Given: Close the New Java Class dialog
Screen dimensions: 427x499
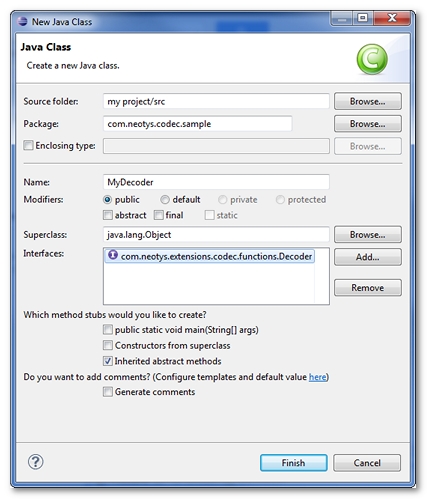Looking at the screenshot, I should pyautogui.click(x=392, y=18).
